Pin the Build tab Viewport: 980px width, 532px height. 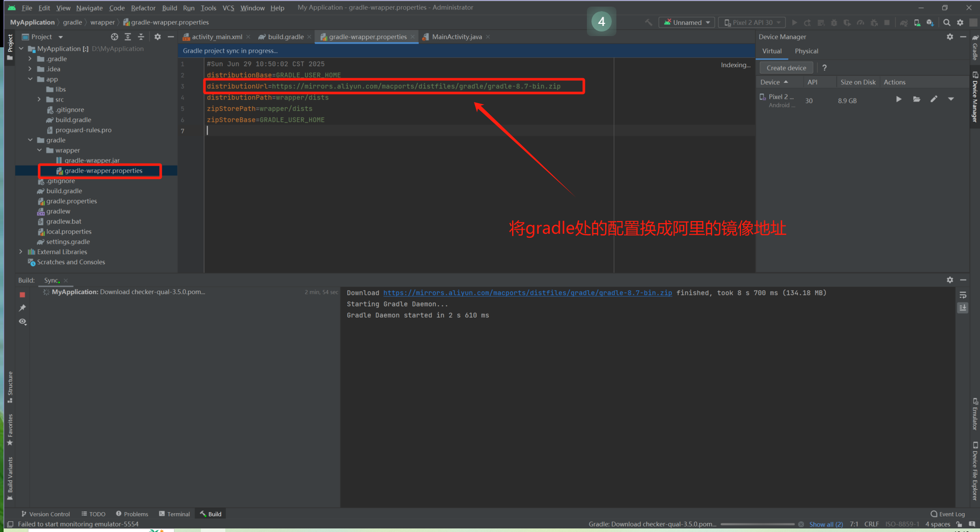(22, 308)
